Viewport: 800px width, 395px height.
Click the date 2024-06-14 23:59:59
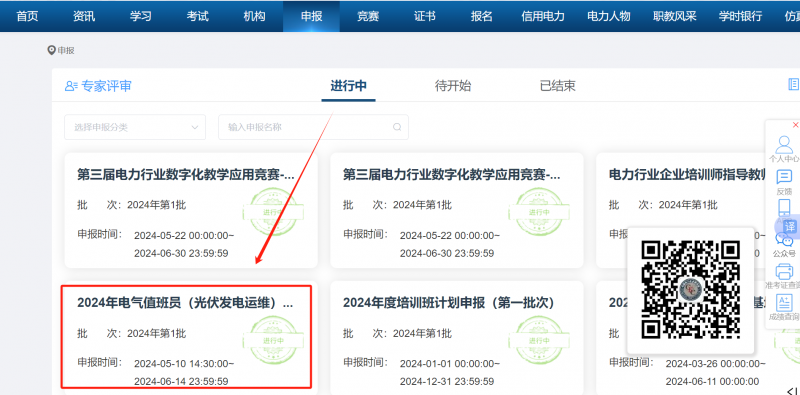(x=181, y=381)
